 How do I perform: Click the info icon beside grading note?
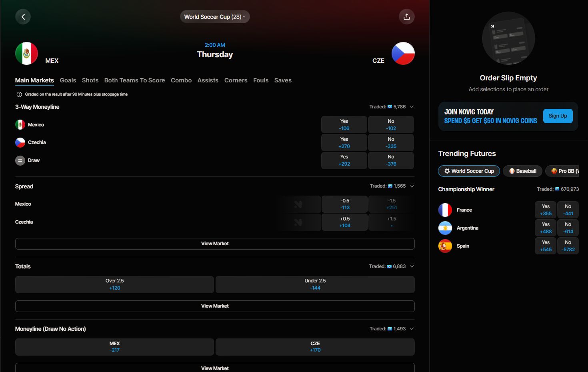[19, 94]
